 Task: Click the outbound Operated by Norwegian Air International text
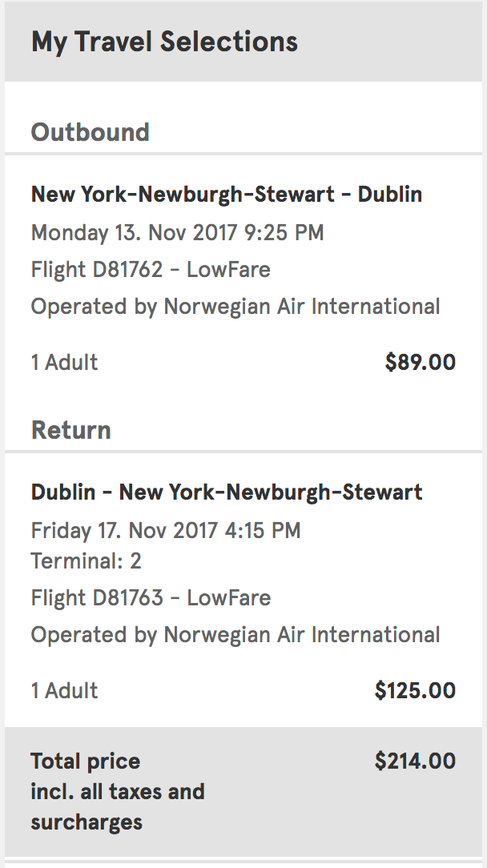tap(235, 307)
